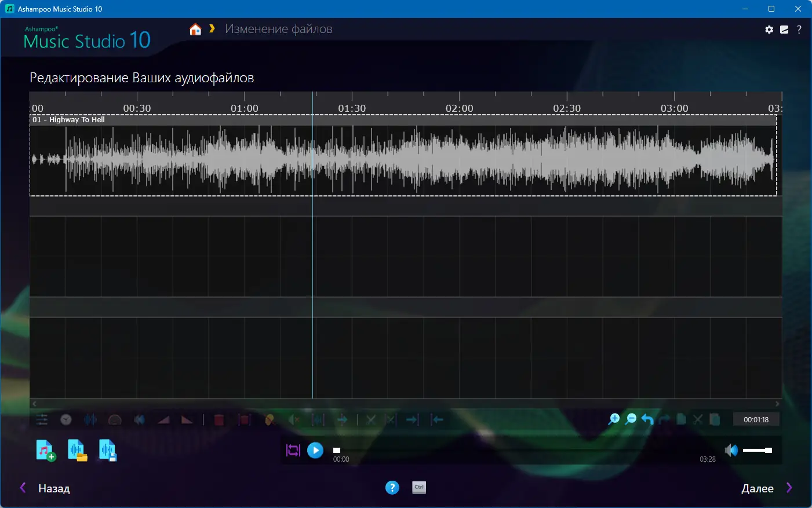
Task: Open the settings gear menu
Action: coord(769,30)
